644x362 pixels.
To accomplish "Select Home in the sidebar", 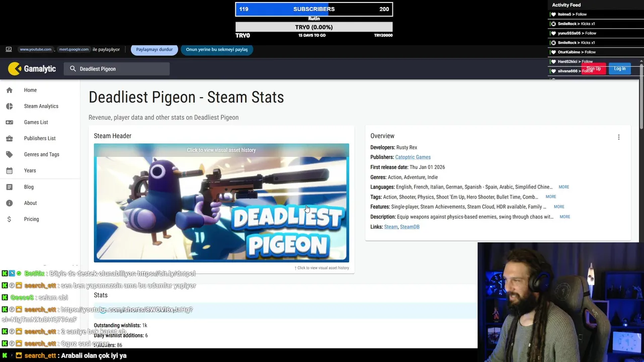I will pos(30,90).
